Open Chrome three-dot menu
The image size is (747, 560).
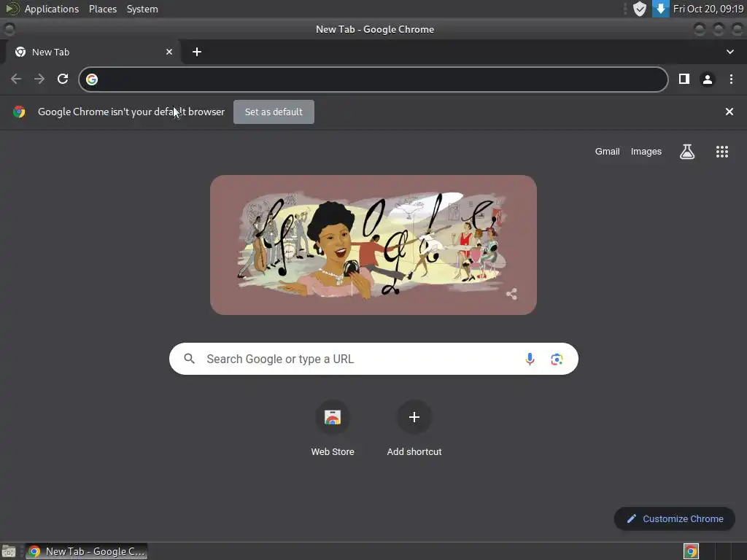coord(731,79)
